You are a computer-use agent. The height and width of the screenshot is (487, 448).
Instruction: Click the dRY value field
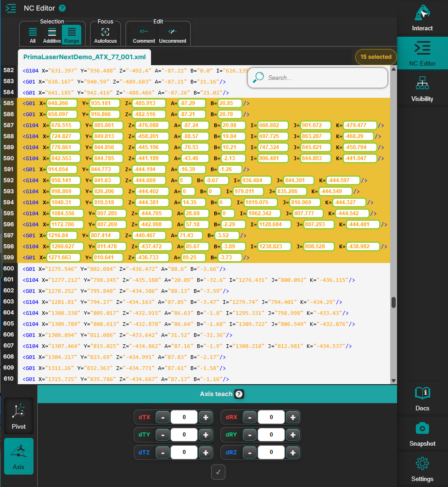coord(271,435)
